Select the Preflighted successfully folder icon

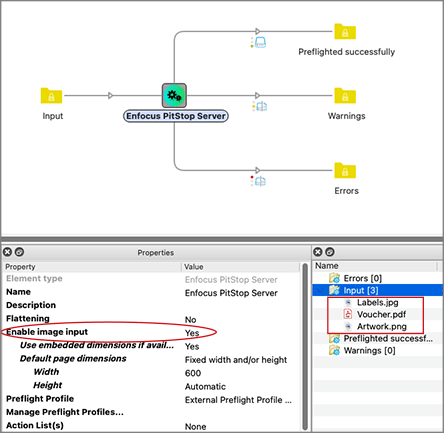click(x=345, y=31)
